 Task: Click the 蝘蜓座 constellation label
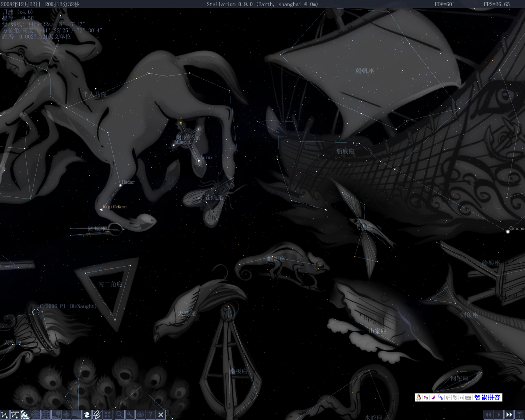pos(276,259)
